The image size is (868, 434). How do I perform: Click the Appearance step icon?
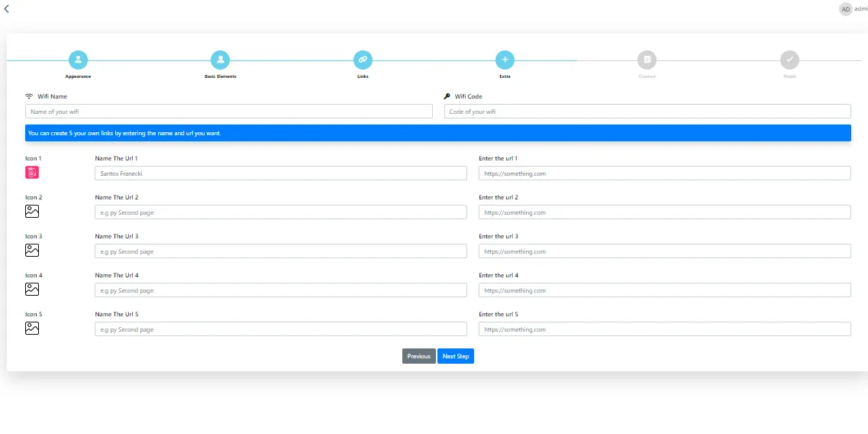pyautogui.click(x=78, y=60)
